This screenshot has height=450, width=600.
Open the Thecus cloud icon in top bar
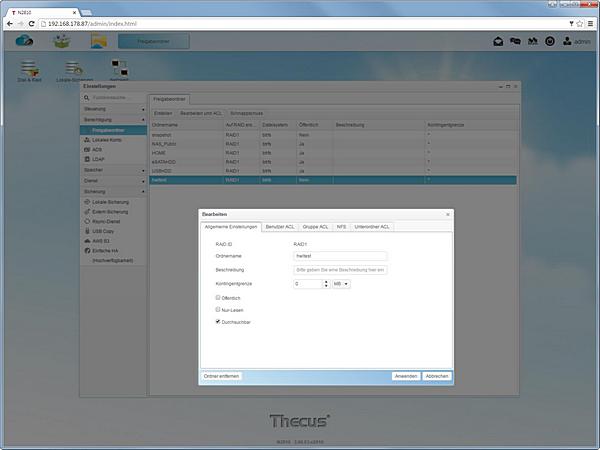point(24,41)
